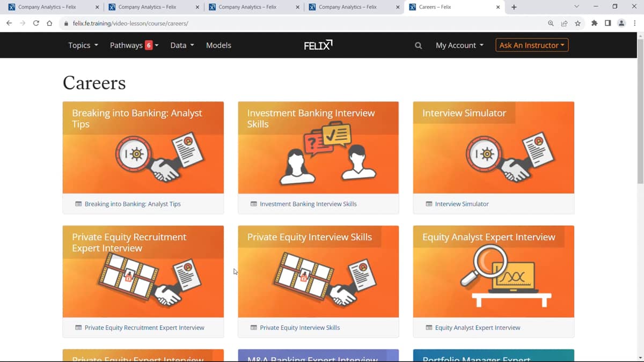Open the Ask An Instructor dropdown

point(532,45)
